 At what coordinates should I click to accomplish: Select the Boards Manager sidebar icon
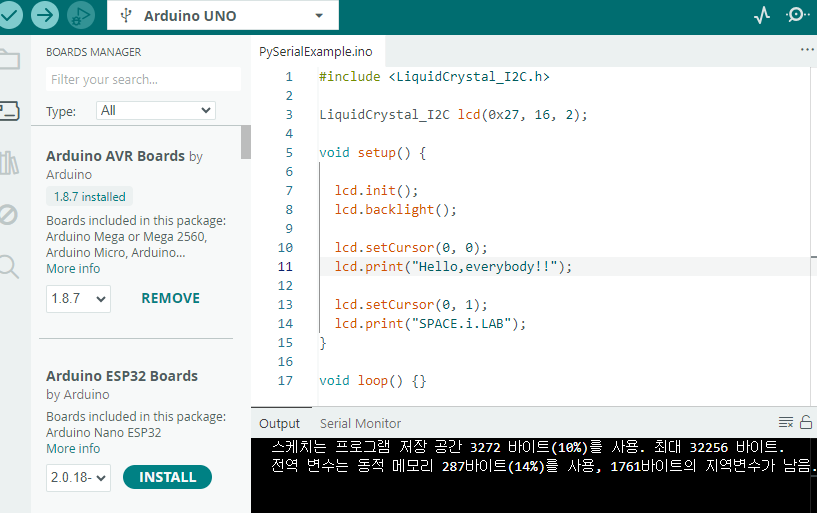(9, 110)
